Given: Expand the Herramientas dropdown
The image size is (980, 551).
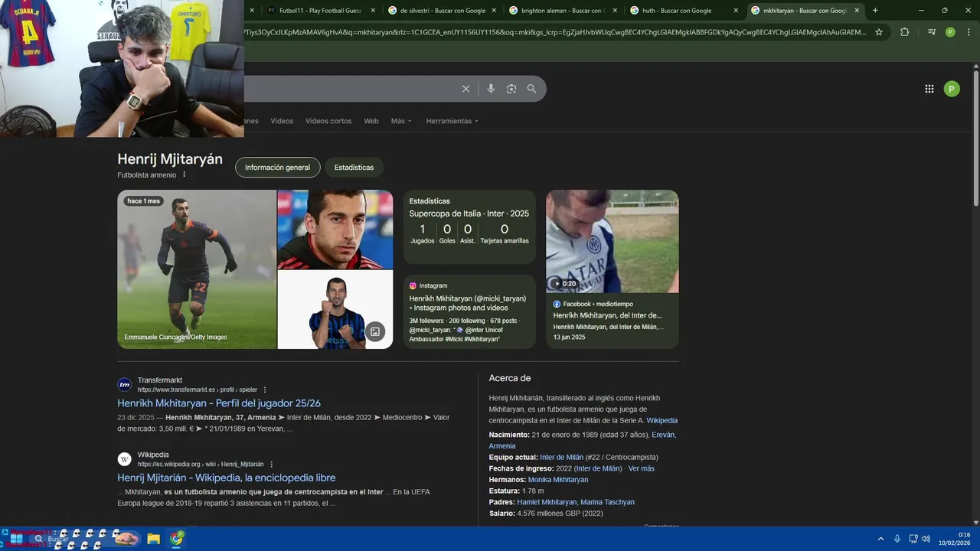Looking at the screenshot, I should (x=452, y=121).
